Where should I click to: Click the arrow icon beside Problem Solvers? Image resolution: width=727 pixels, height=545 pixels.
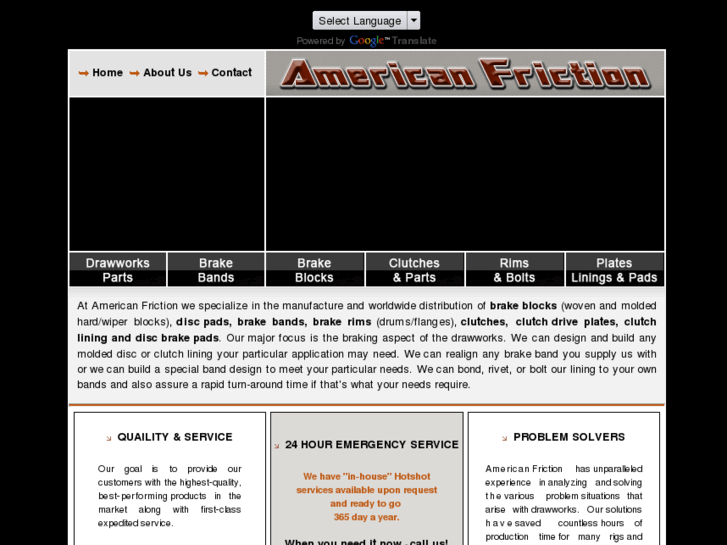pyautogui.click(x=504, y=438)
